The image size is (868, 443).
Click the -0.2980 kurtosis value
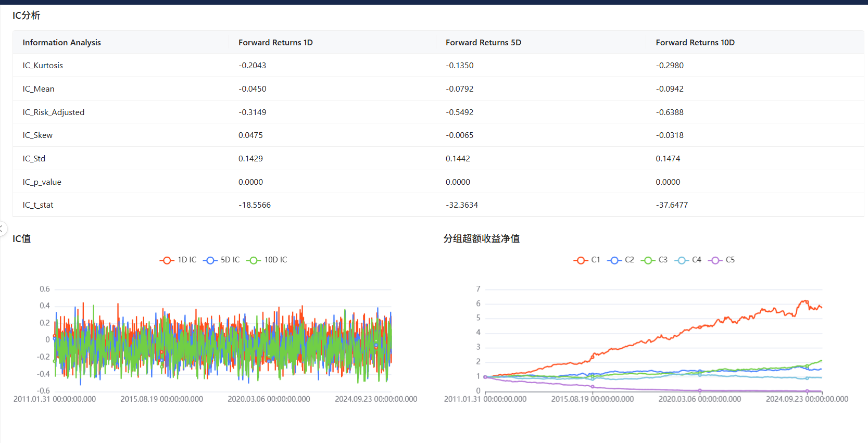[x=670, y=66]
